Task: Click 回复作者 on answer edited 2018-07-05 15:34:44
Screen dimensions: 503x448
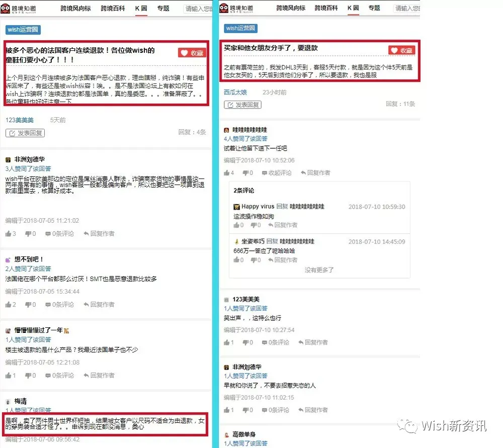Action: click(x=99, y=304)
